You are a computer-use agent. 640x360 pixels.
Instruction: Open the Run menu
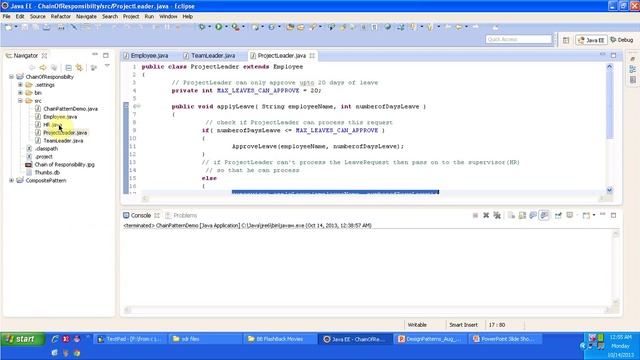149,16
